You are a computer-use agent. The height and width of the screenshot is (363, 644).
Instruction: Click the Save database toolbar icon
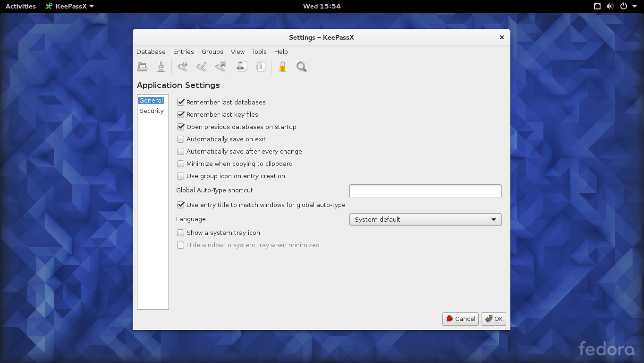[161, 67]
